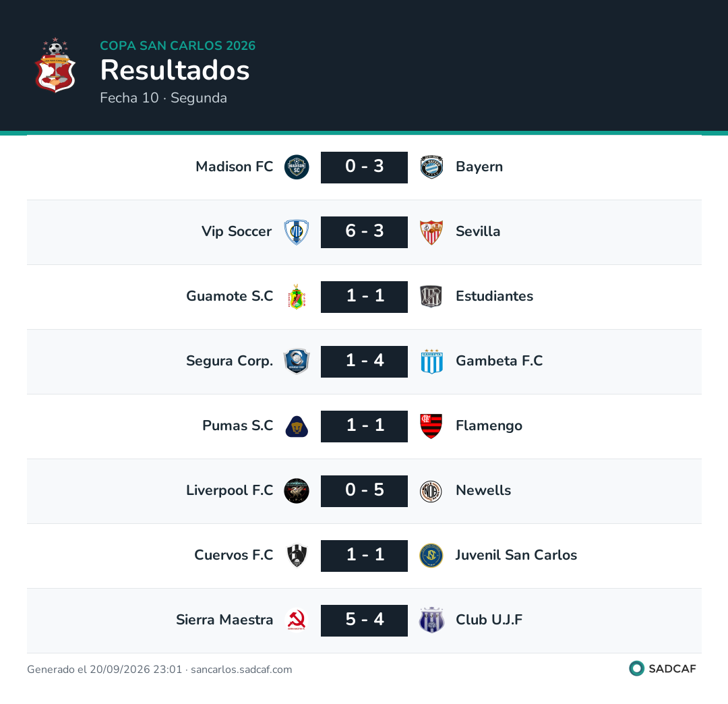
Task: Select the Vip Soccer badge icon
Action: 297,232
